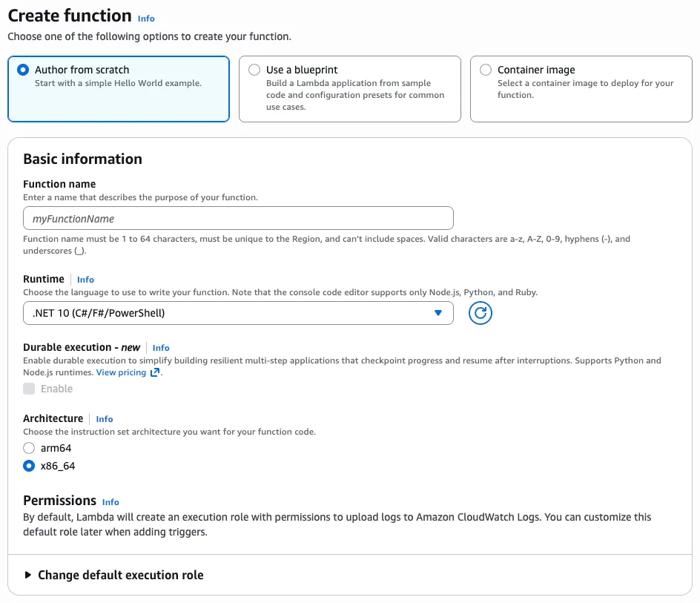
Task: Expand Change default execution role section
Action: (120, 575)
